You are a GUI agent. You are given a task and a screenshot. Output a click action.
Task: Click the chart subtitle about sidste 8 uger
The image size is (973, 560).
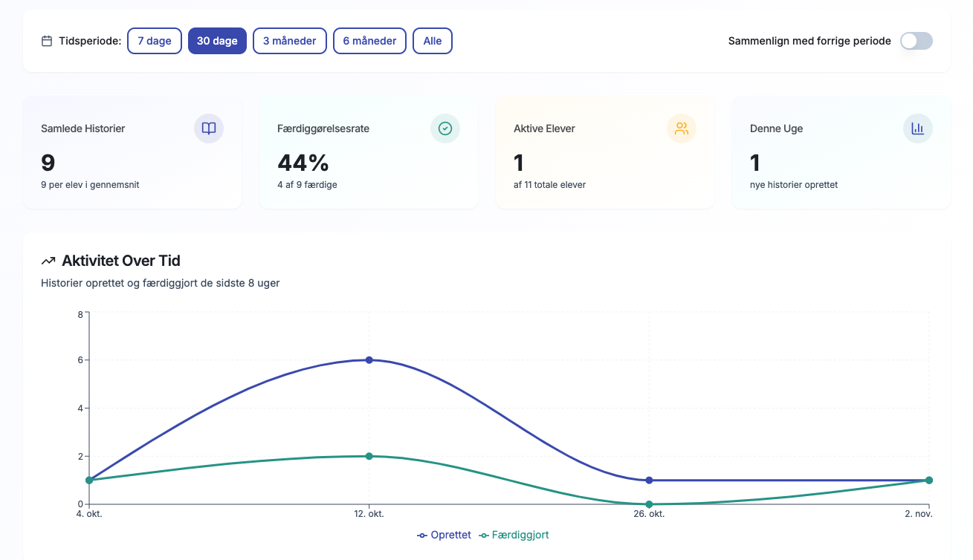click(x=161, y=283)
